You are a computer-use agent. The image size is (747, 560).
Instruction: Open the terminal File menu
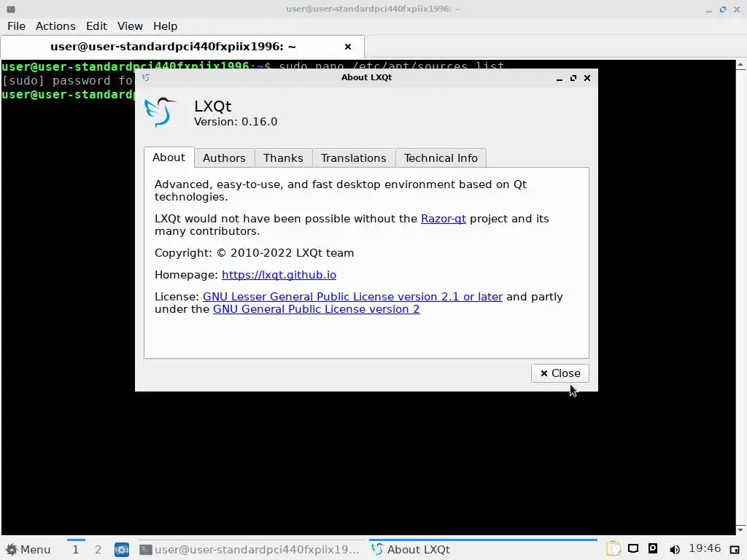point(16,26)
